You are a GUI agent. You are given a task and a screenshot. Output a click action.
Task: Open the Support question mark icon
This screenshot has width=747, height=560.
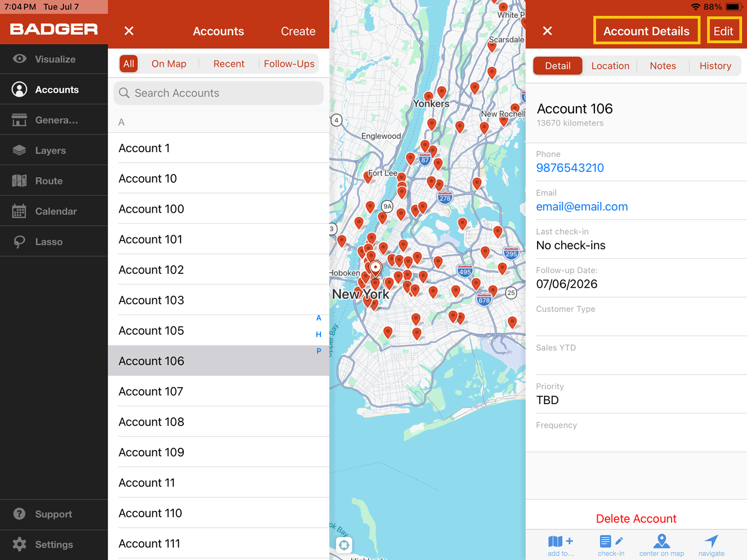pos(20,514)
